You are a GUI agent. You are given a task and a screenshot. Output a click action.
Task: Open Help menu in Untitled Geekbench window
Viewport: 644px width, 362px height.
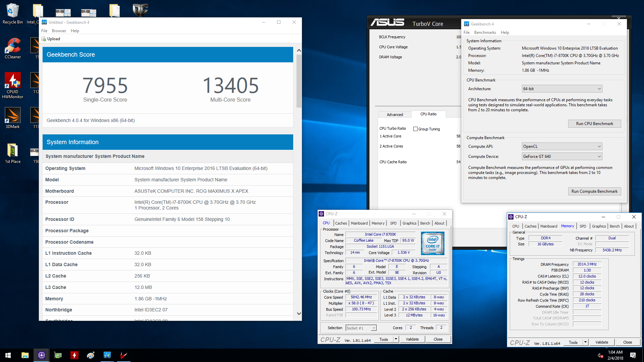point(75,31)
